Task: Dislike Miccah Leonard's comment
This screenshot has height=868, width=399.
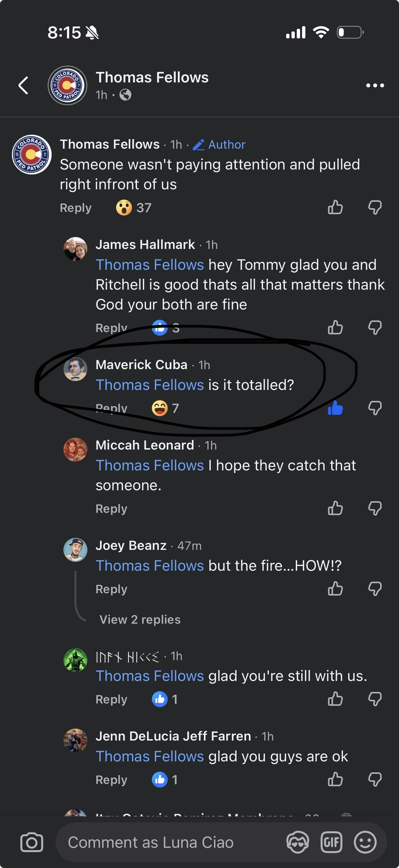Action: (x=375, y=508)
